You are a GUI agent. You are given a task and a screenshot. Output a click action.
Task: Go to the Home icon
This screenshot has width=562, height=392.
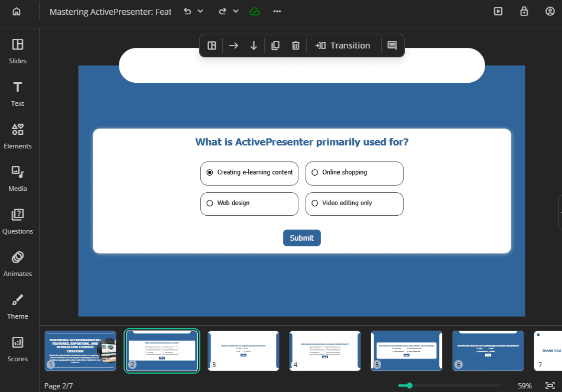tap(17, 11)
